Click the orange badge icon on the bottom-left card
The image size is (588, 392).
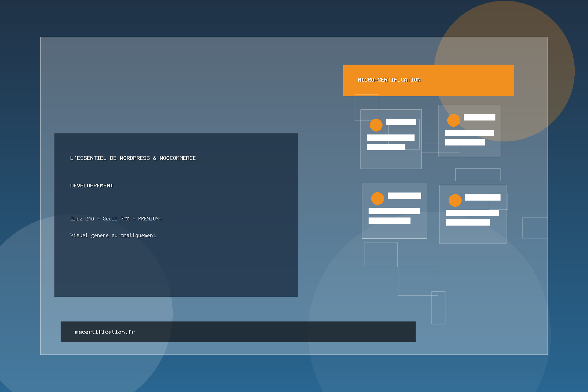377,198
